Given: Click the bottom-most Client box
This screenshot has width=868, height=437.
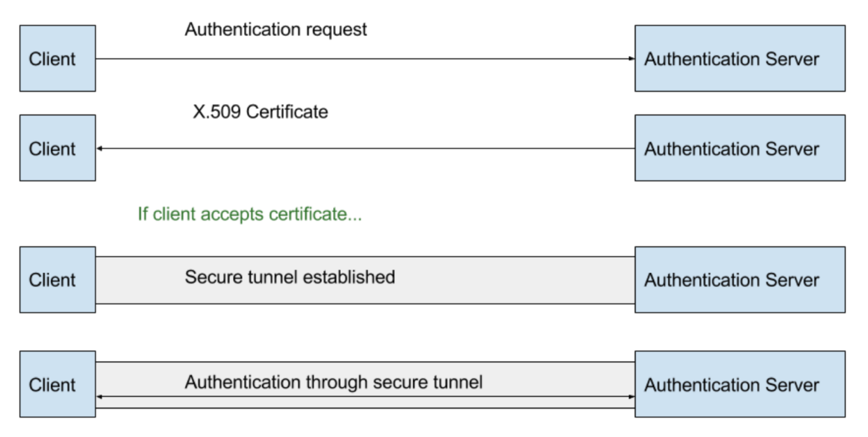Looking at the screenshot, I should point(57,384).
